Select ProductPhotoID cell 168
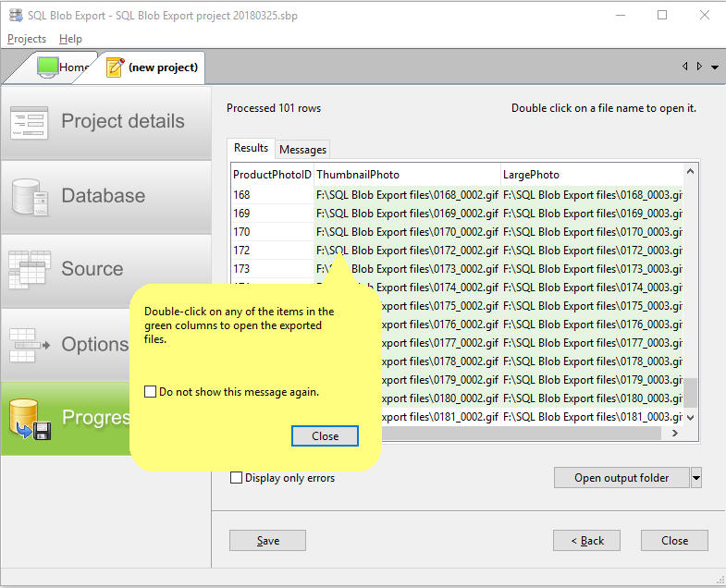This screenshot has height=588, width=726. (x=272, y=195)
